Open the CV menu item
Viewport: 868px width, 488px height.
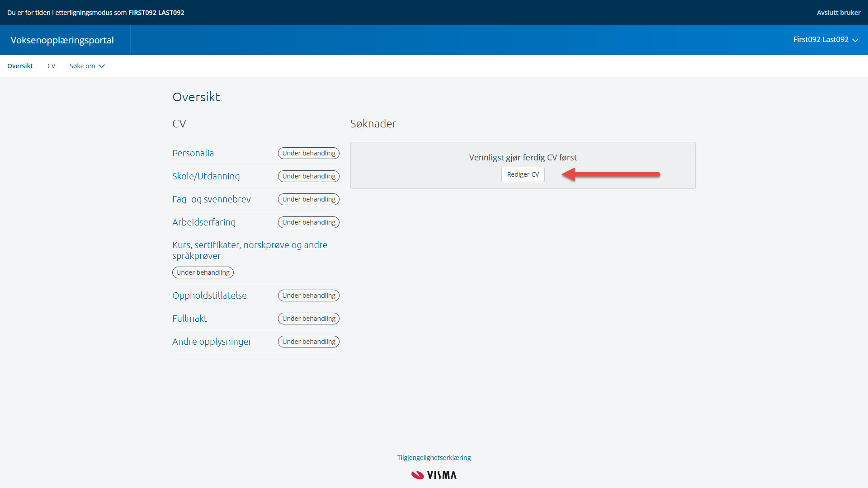point(51,66)
